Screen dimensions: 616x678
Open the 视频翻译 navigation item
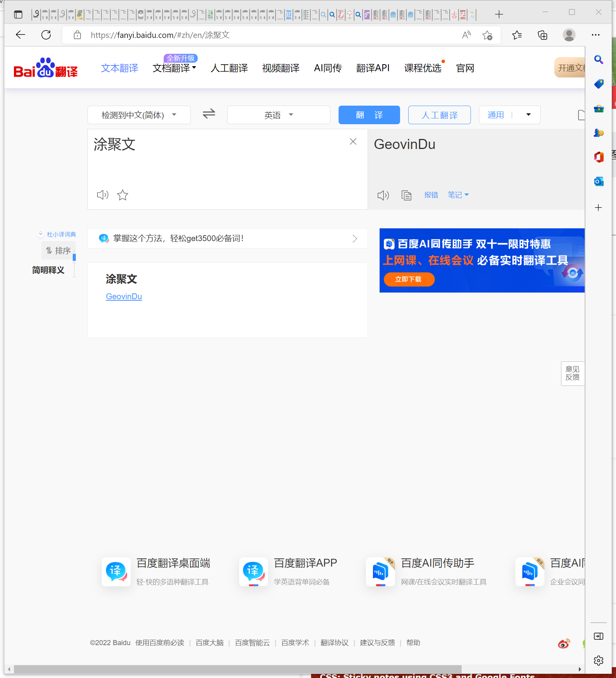[281, 68]
